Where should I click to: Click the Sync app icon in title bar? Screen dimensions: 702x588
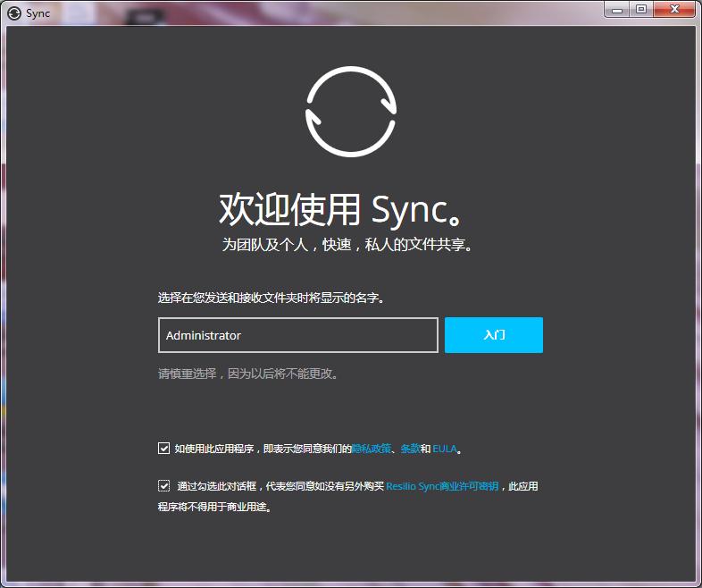14,13
